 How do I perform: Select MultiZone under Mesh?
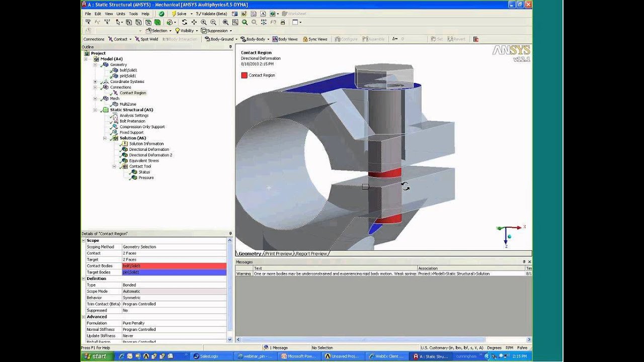[128, 104]
